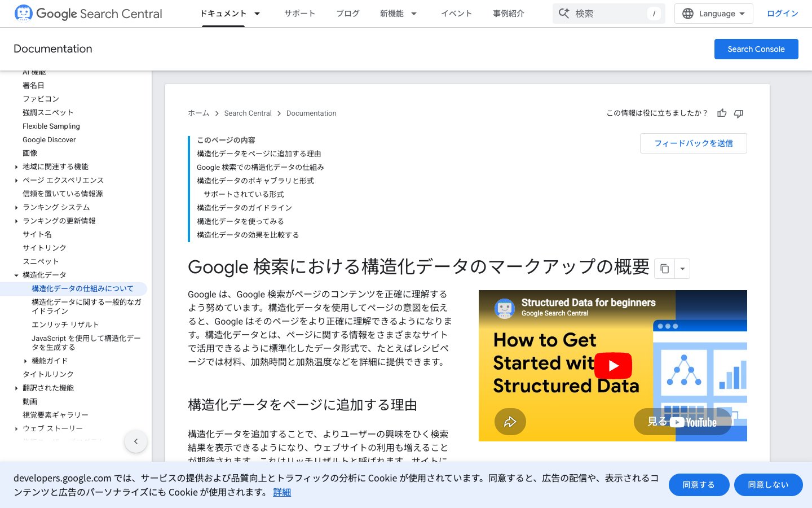Screen dimensions: 812x508
Task: Copy the page using the copy icon
Action: 664,269
